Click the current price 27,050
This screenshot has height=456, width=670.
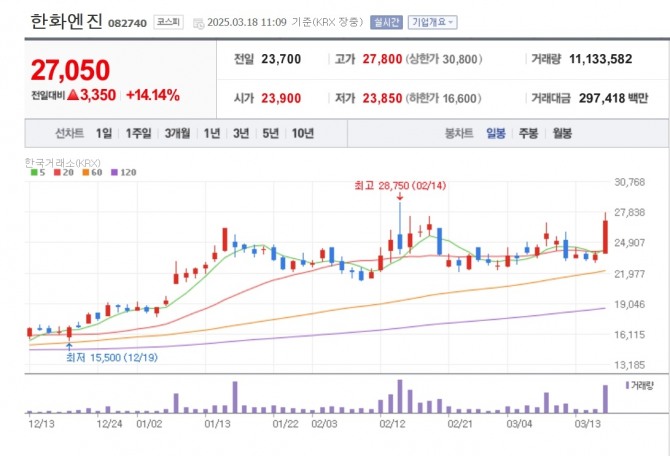click(71, 70)
